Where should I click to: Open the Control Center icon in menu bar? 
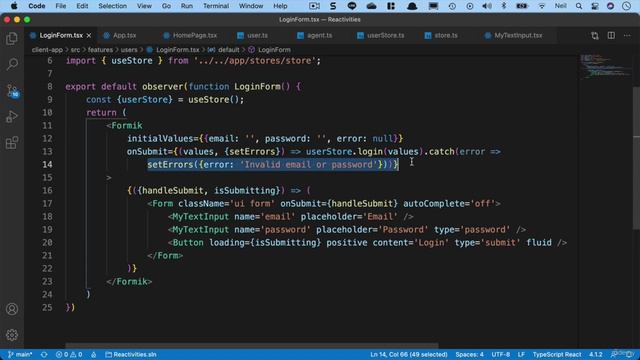pos(595,6)
